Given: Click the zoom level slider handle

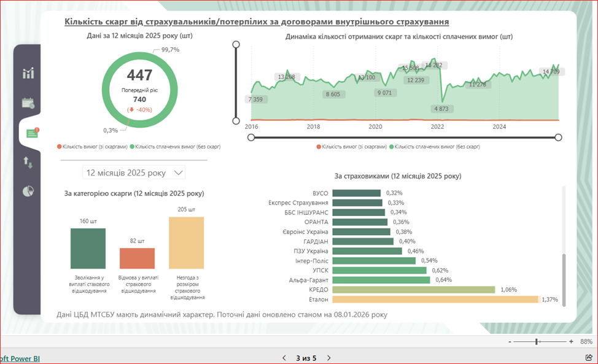Looking at the screenshot, I should (537, 341).
